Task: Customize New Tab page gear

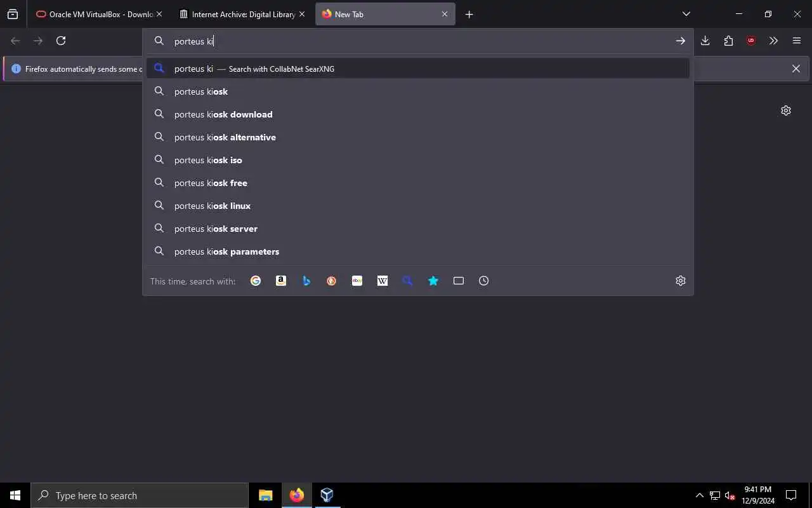Action: pos(786,110)
